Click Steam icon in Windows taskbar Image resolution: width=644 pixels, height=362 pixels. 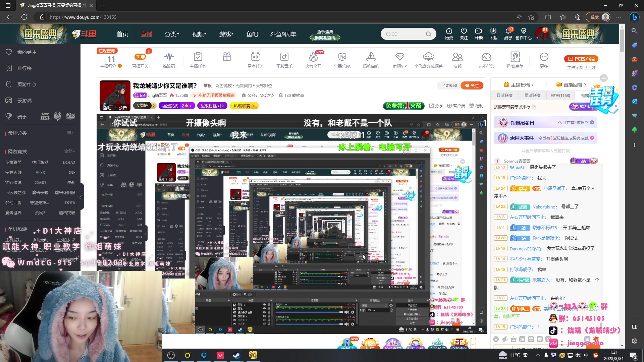[x=236, y=355]
